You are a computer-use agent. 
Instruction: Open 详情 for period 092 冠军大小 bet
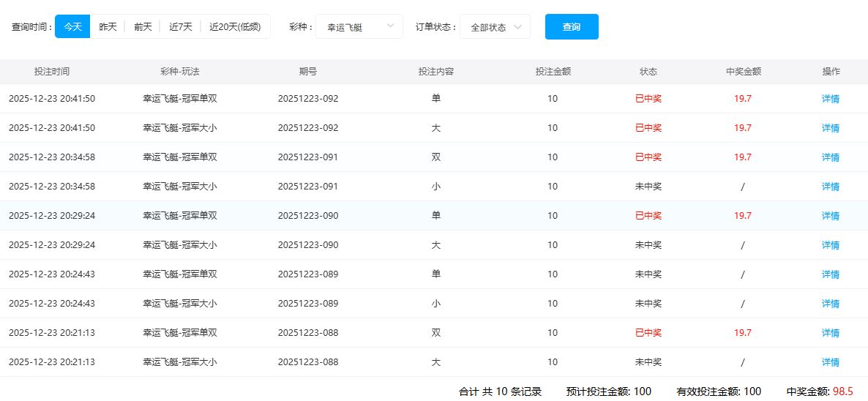pyautogui.click(x=830, y=128)
